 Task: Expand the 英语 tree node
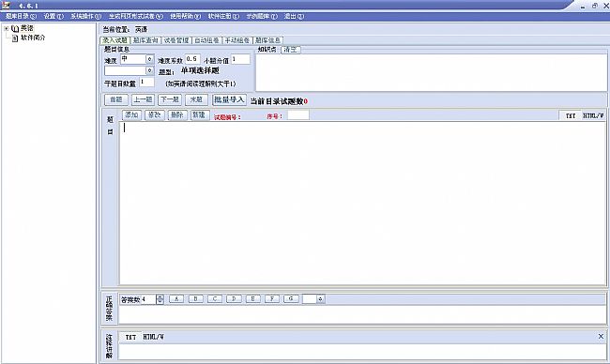pos(7,28)
